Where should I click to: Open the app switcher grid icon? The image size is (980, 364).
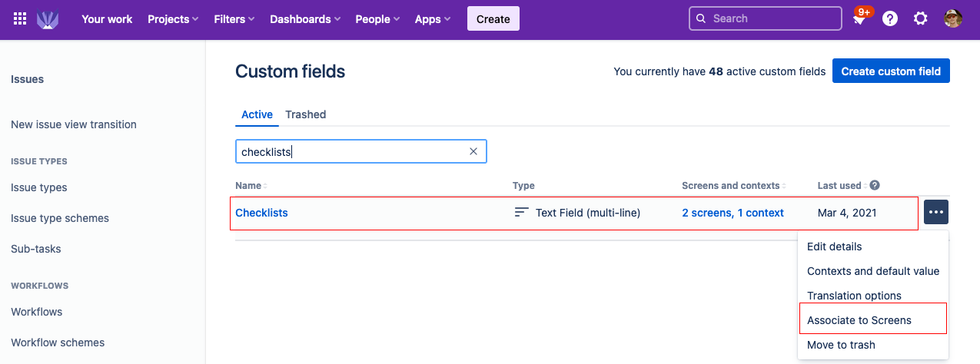coord(21,19)
